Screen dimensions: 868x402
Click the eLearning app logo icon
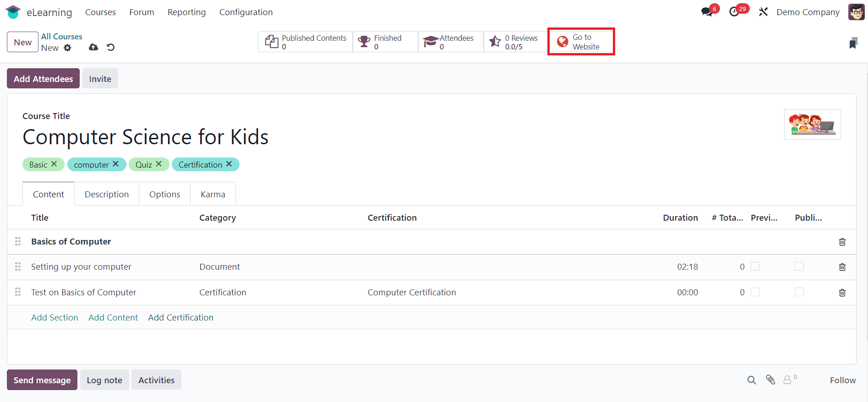pos(13,12)
